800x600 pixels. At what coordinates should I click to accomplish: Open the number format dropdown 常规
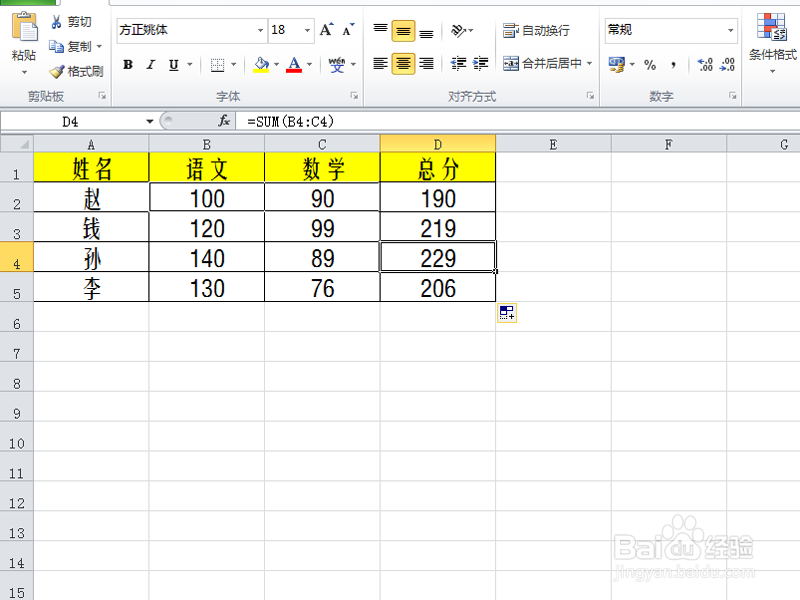coord(731,30)
